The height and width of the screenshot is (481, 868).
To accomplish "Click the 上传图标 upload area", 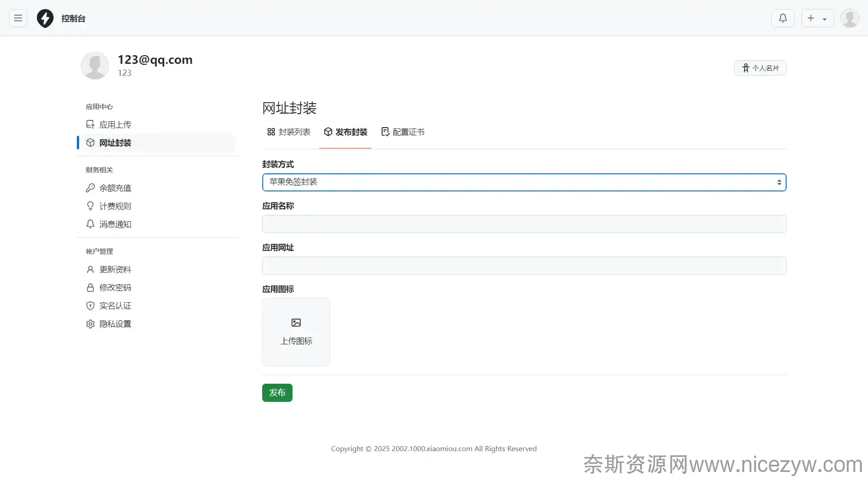I will coord(296,332).
